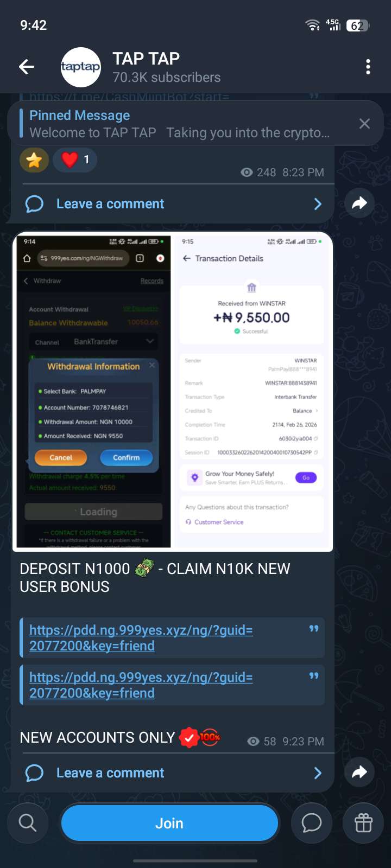The width and height of the screenshot is (391, 868).
Task: Dismiss the pinned message banner
Action: click(364, 124)
